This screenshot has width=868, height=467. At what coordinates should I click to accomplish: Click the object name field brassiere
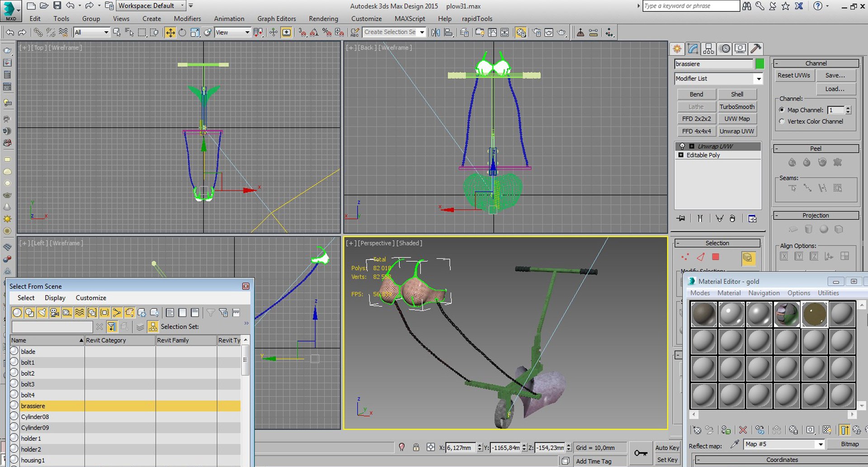[713, 64]
